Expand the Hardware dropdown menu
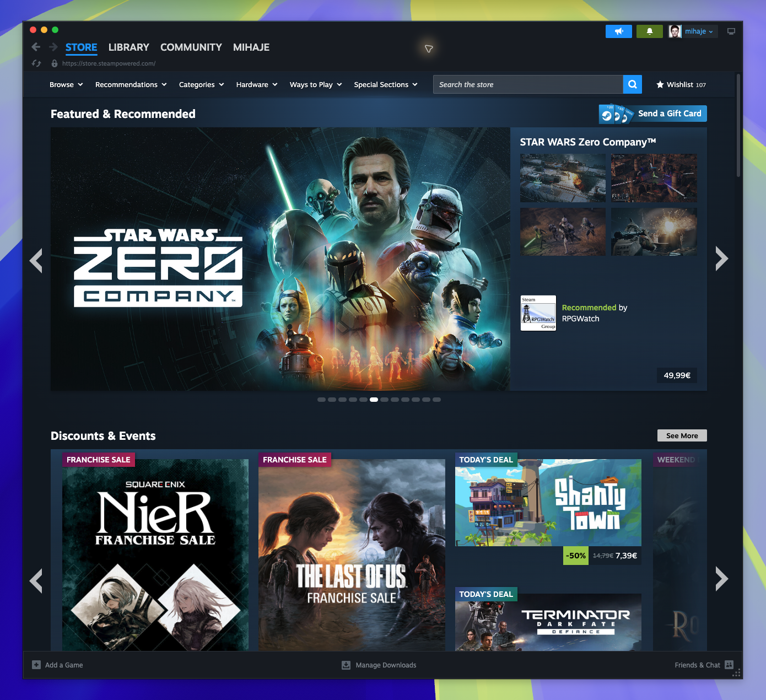 (x=257, y=84)
